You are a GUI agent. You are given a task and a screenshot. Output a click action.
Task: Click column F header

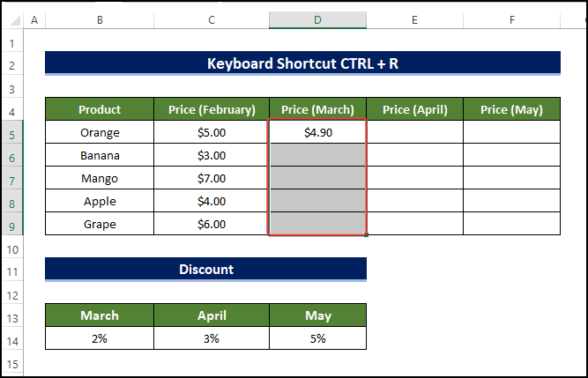[x=511, y=20]
